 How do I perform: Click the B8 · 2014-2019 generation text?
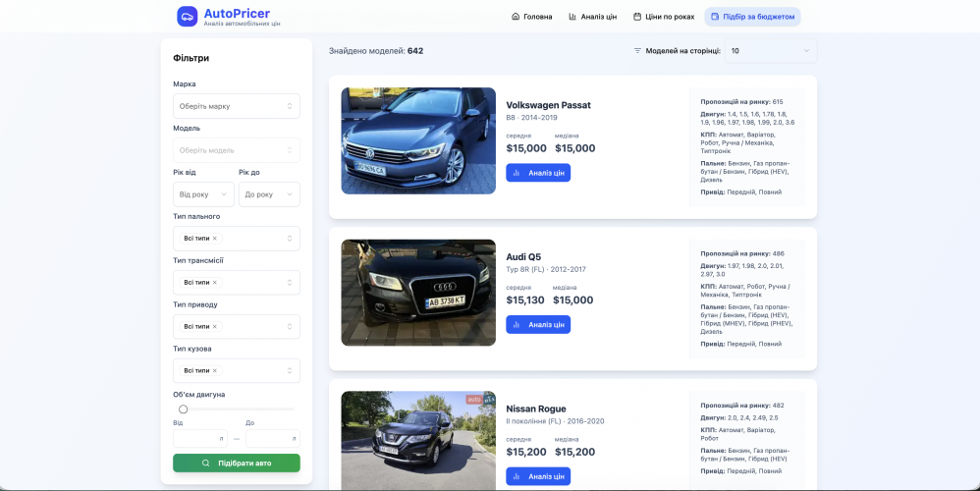(531, 118)
